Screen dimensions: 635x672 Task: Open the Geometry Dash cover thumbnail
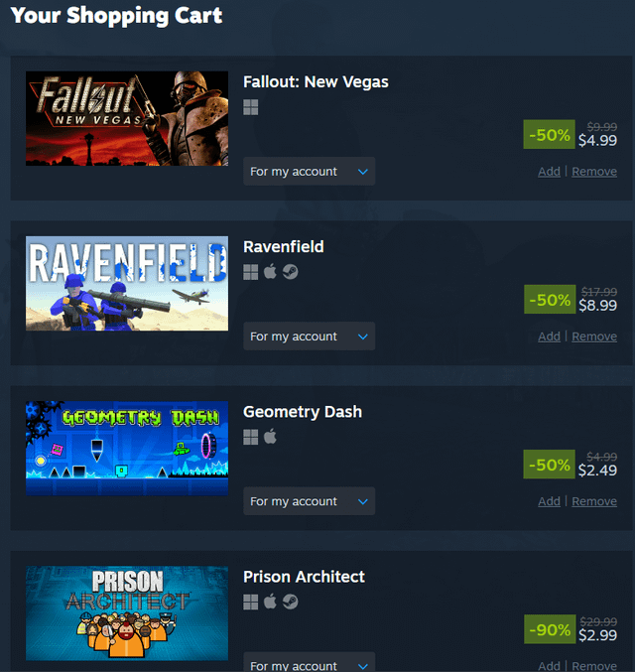pyautogui.click(x=127, y=449)
